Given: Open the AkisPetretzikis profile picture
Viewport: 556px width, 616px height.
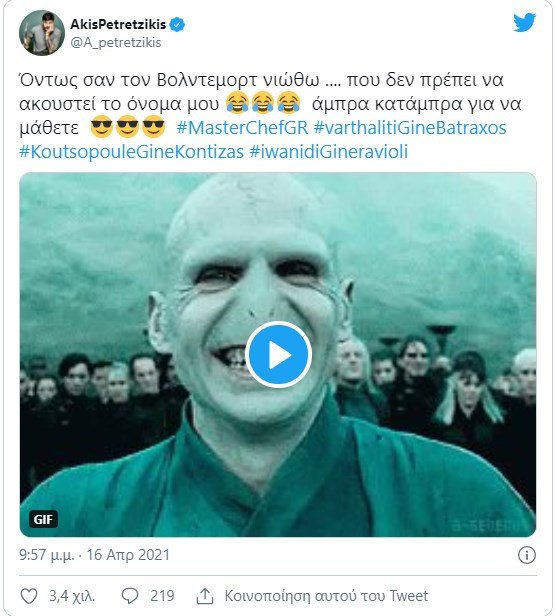Looking at the screenshot, I should click(42, 33).
